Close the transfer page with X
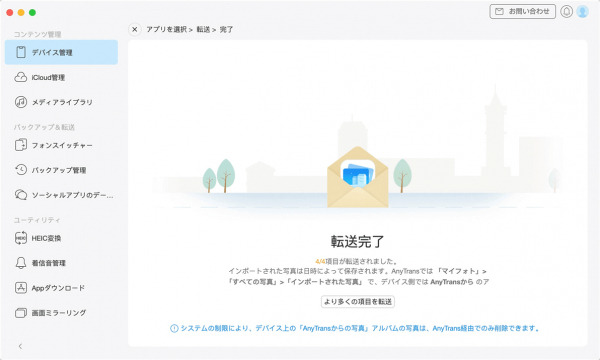Screen dimensions: 600x360 tap(135, 29)
